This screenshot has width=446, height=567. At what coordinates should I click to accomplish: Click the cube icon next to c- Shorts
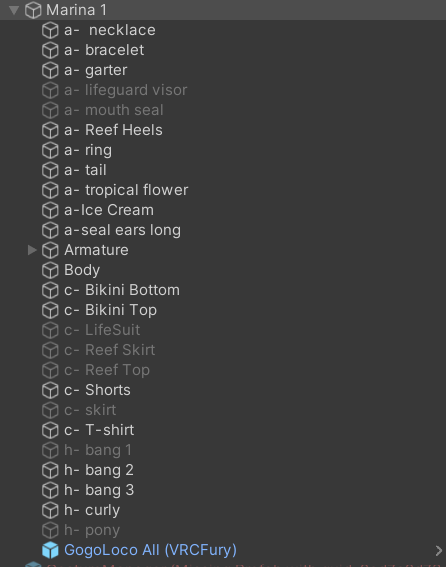[x=50, y=390]
